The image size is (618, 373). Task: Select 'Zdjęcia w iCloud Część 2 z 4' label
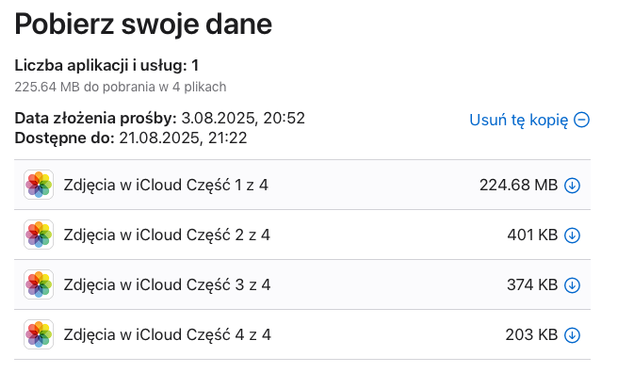pyautogui.click(x=167, y=235)
